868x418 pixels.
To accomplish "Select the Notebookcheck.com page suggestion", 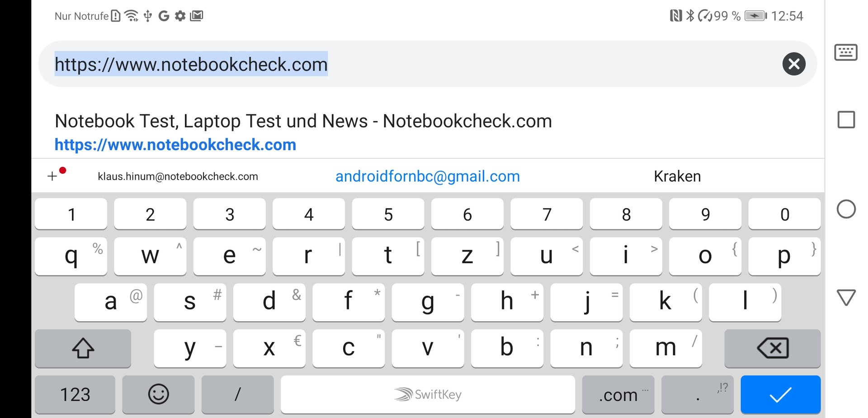I will point(303,132).
